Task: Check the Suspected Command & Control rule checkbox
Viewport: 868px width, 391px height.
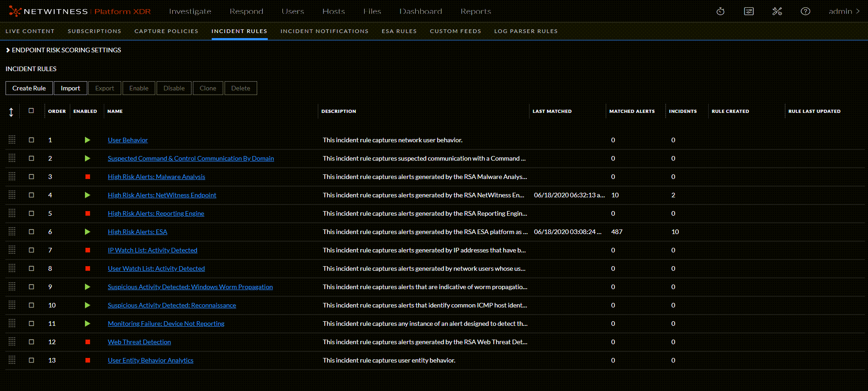Action: click(x=31, y=158)
